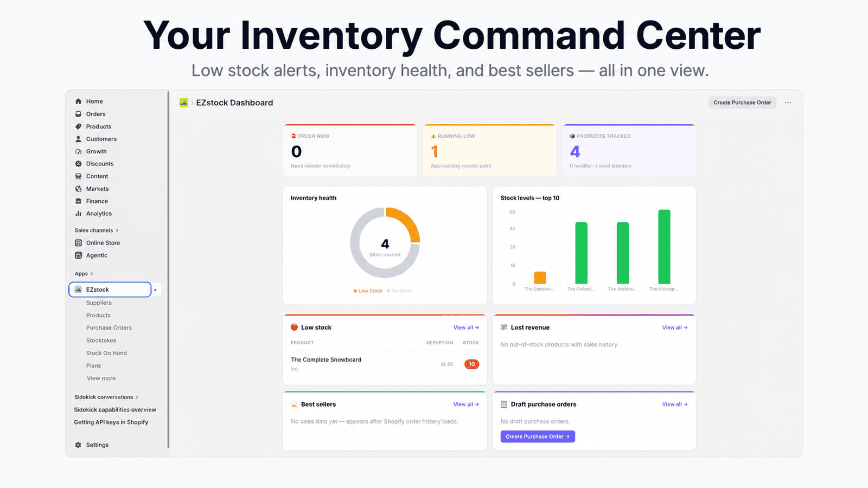Click the orange segment of the donut chart
Image resolution: width=868 pixels, height=488 pixels.
406,220
